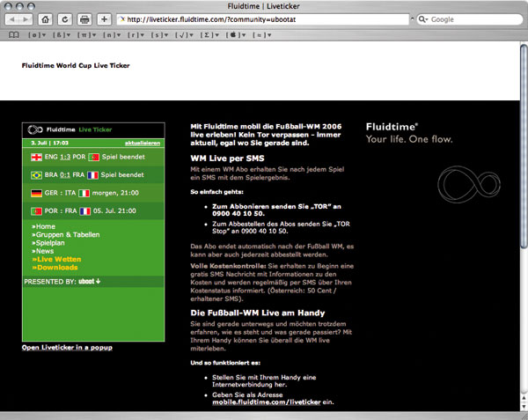Click Open Liveticker in a popup link
528x420 pixels.
pos(67,347)
